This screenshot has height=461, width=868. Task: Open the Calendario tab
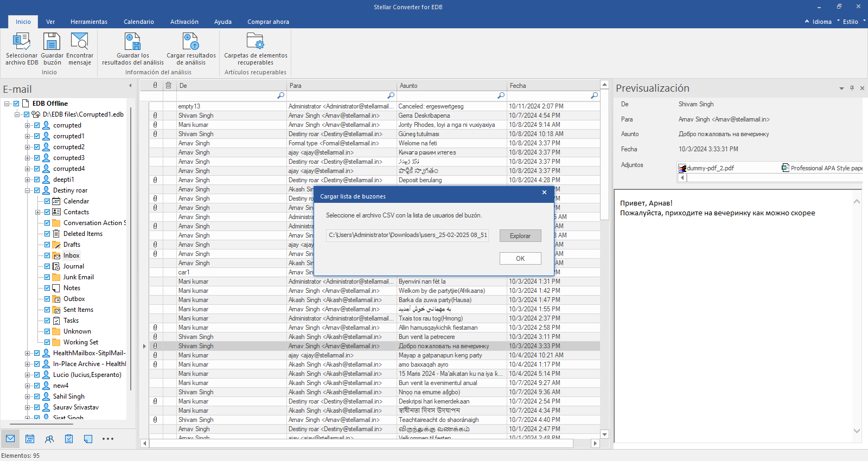(x=139, y=22)
